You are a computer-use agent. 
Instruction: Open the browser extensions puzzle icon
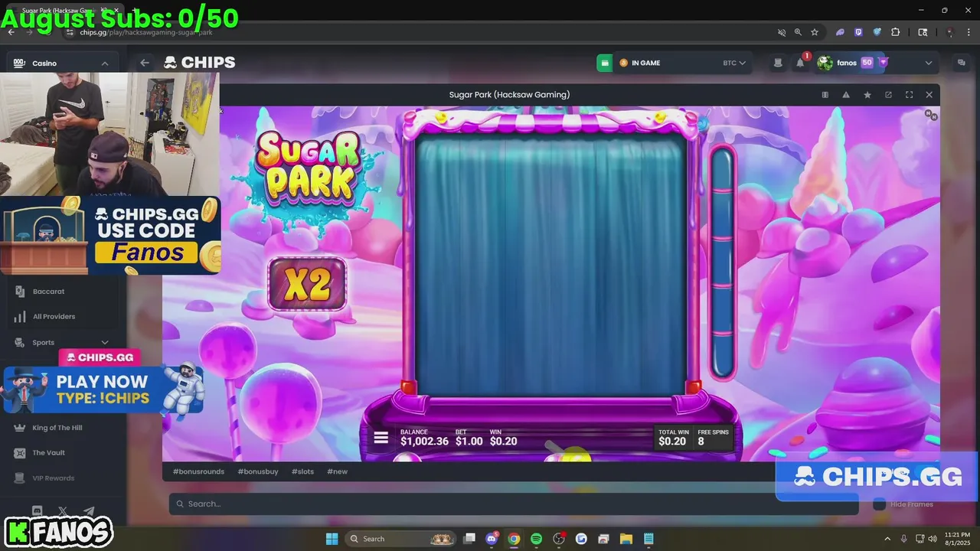[896, 32]
